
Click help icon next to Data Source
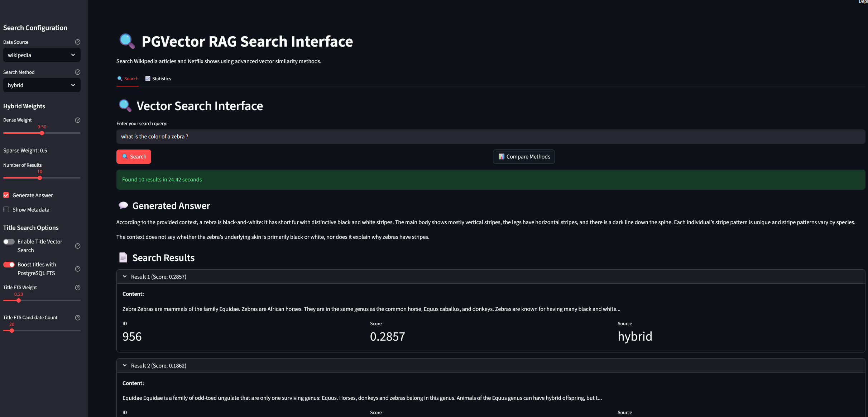click(78, 42)
